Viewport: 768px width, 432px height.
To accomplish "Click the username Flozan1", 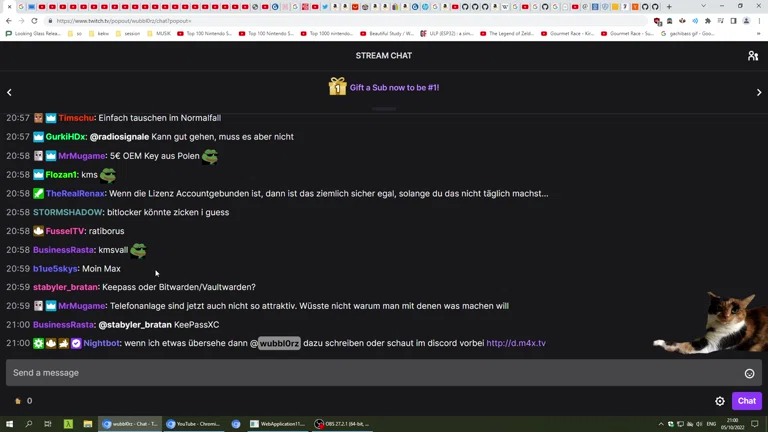I will [x=61, y=174].
